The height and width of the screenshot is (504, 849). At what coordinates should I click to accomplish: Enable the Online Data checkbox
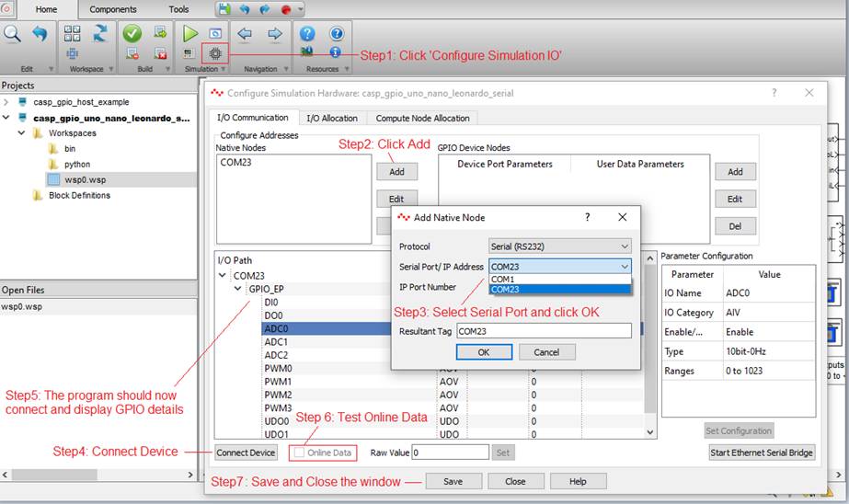click(299, 452)
